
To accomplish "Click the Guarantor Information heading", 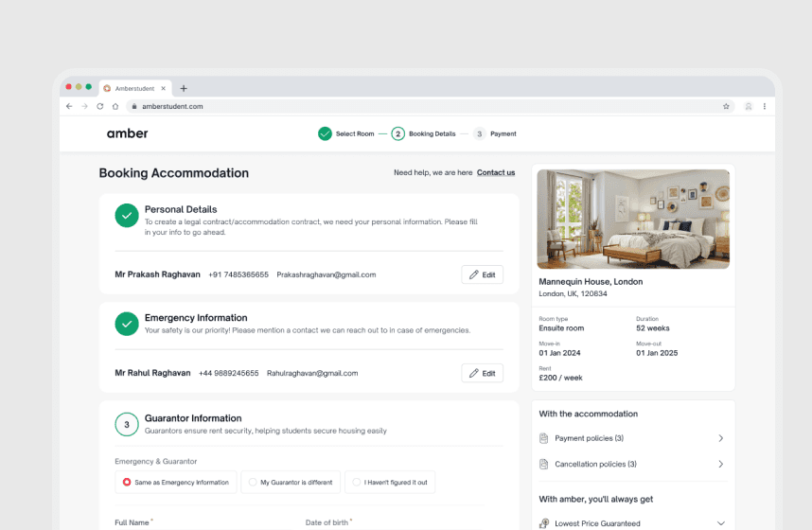I will click(193, 418).
